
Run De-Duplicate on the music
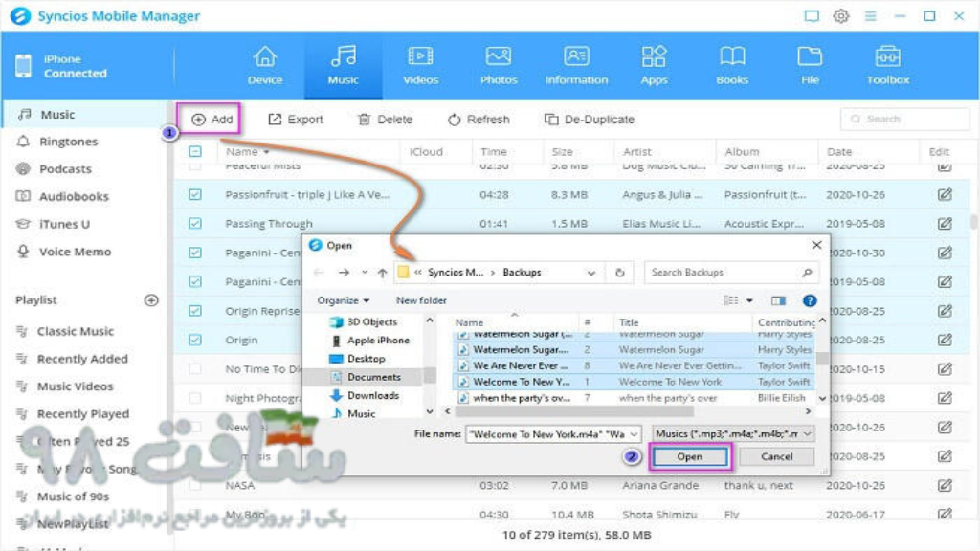(590, 120)
